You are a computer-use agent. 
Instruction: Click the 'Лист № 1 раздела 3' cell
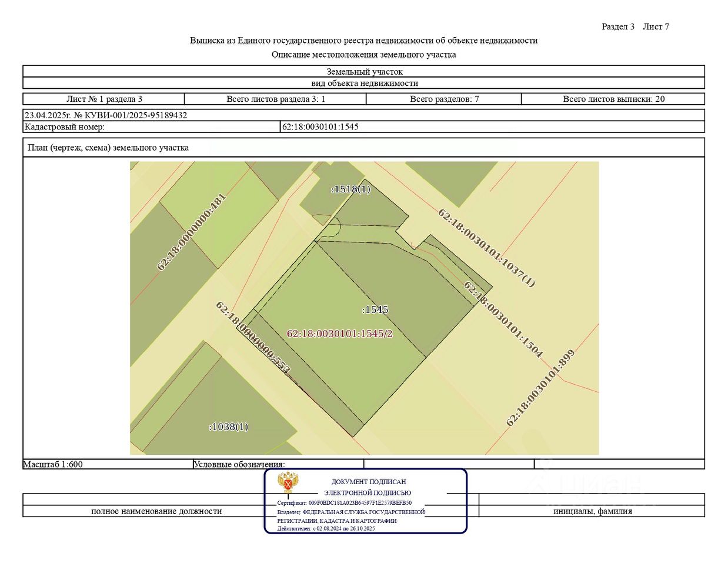tap(104, 99)
